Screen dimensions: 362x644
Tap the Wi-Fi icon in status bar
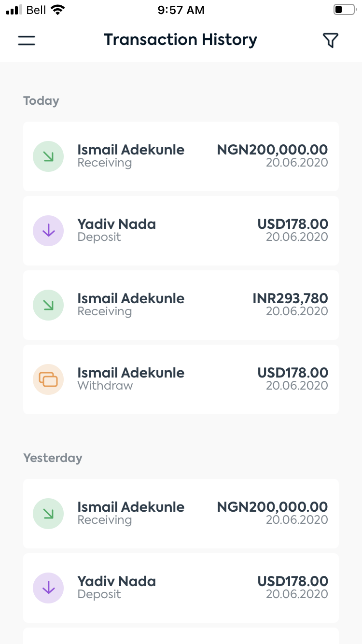tap(58, 10)
